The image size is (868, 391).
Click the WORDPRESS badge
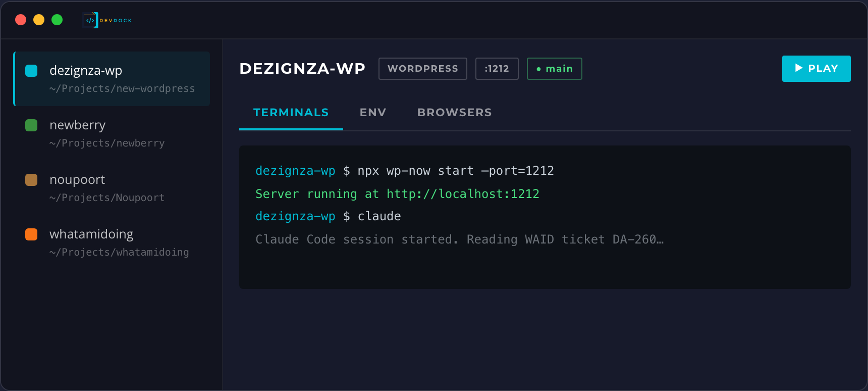point(423,69)
